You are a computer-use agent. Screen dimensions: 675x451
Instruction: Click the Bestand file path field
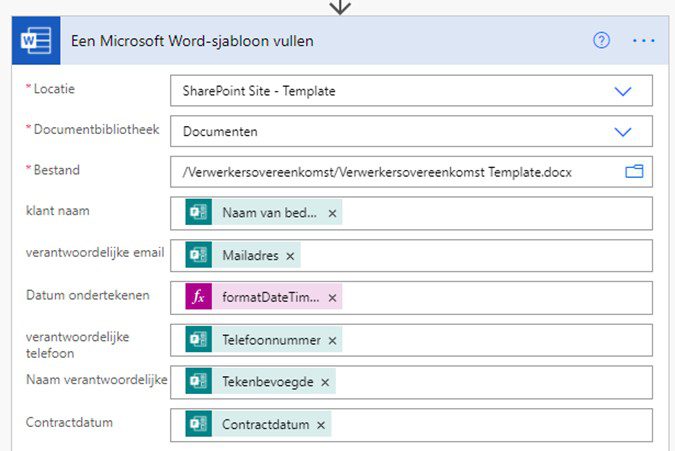pos(411,172)
